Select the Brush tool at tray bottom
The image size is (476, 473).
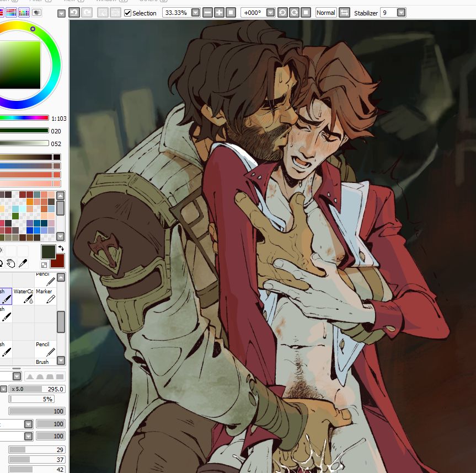(x=46, y=362)
